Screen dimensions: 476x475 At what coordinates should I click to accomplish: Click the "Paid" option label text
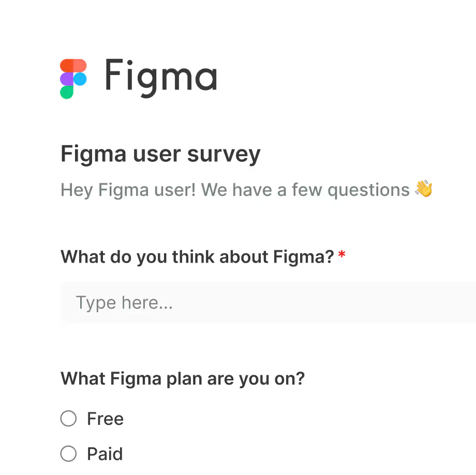(x=105, y=454)
